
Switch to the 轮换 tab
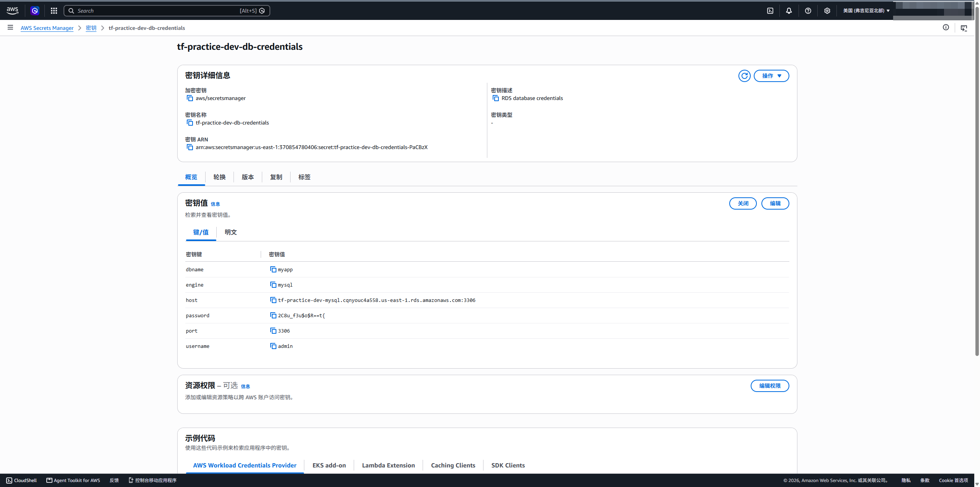click(x=220, y=177)
